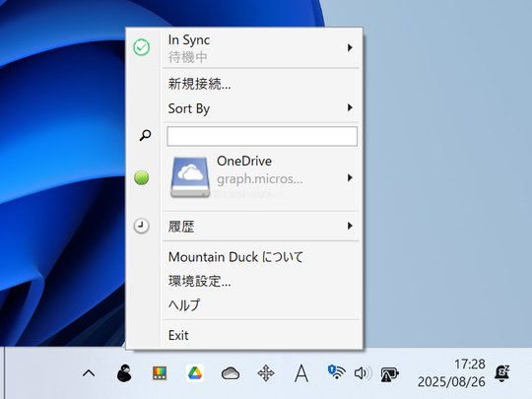This screenshot has width=532, height=399.
Task: Expand the In Sync submenu arrow
Action: pyautogui.click(x=350, y=47)
